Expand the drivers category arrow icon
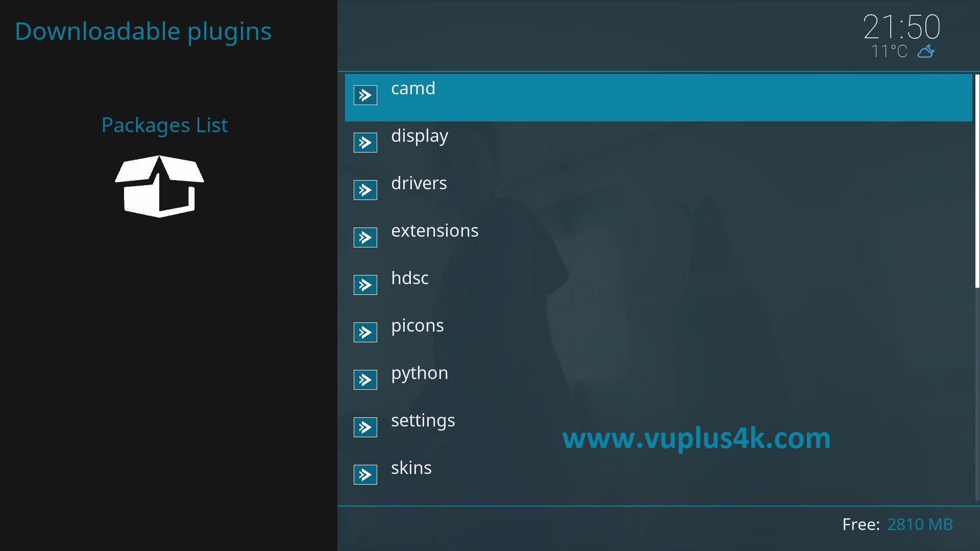The height and width of the screenshot is (551, 980). pos(365,190)
